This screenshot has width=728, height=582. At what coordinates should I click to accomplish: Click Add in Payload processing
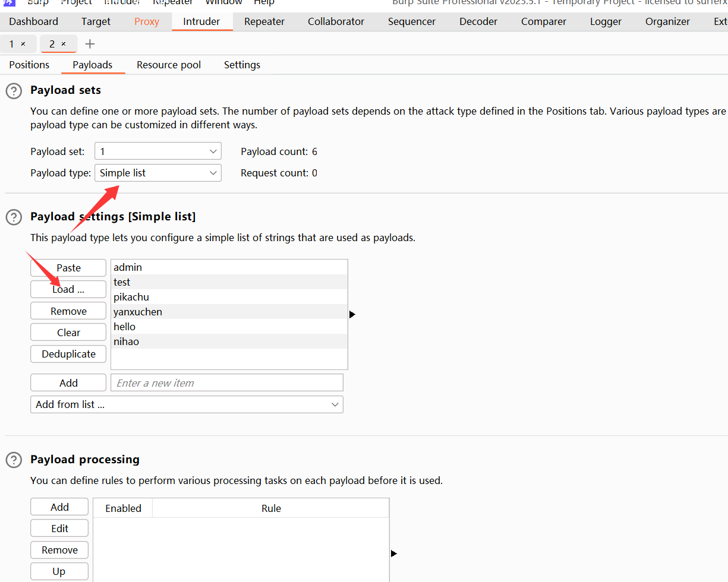59,507
